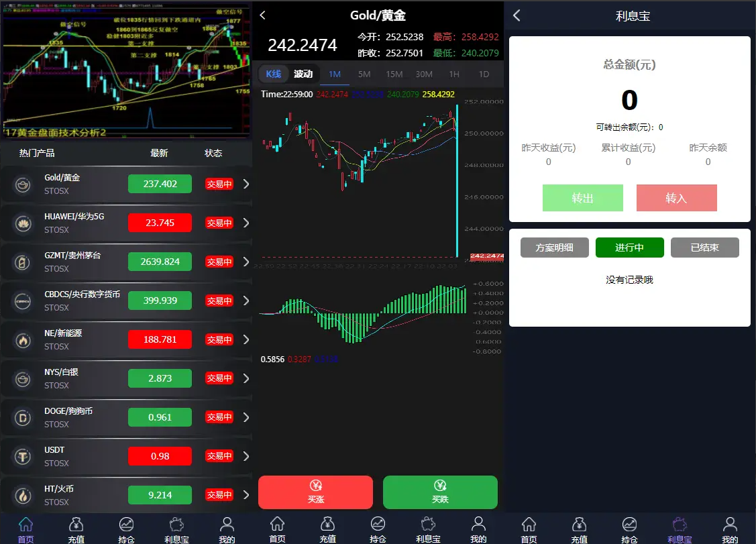Click the Gold/黄金 product icon in list

coord(23,184)
